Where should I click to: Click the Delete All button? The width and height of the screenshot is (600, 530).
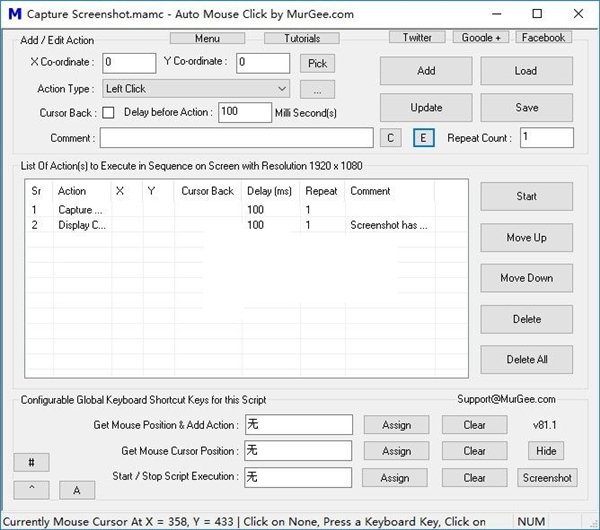pyautogui.click(x=527, y=360)
